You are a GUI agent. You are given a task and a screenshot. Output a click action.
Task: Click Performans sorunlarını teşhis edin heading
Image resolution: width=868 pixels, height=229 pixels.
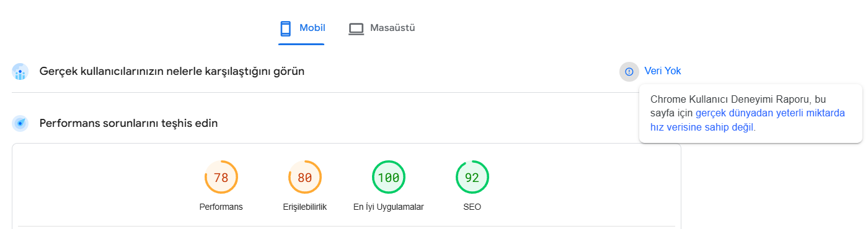point(128,124)
